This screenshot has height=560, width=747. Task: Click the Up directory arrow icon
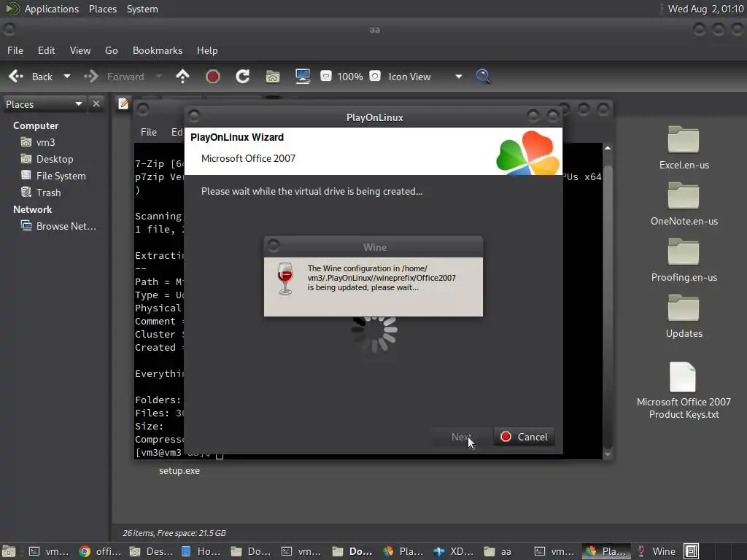click(x=182, y=76)
